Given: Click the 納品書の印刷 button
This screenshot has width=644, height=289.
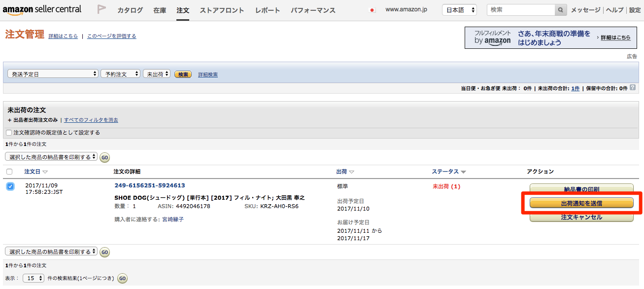Looking at the screenshot, I should point(581,189).
